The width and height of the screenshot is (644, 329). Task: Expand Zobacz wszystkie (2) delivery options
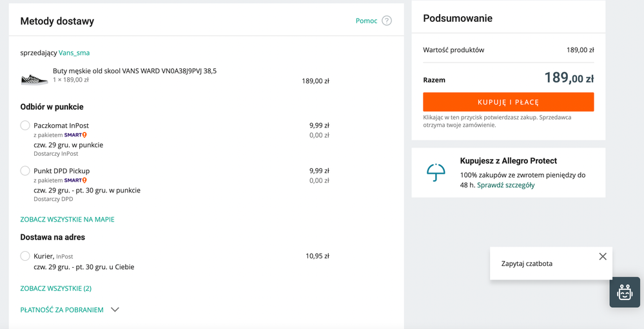pos(56,288)
